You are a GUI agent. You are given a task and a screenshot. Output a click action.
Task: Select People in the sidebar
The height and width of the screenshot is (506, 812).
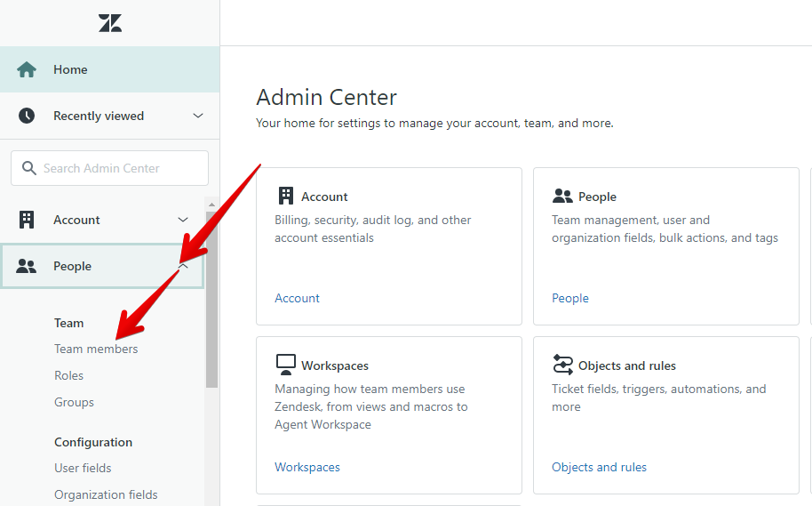coord(102,266)
